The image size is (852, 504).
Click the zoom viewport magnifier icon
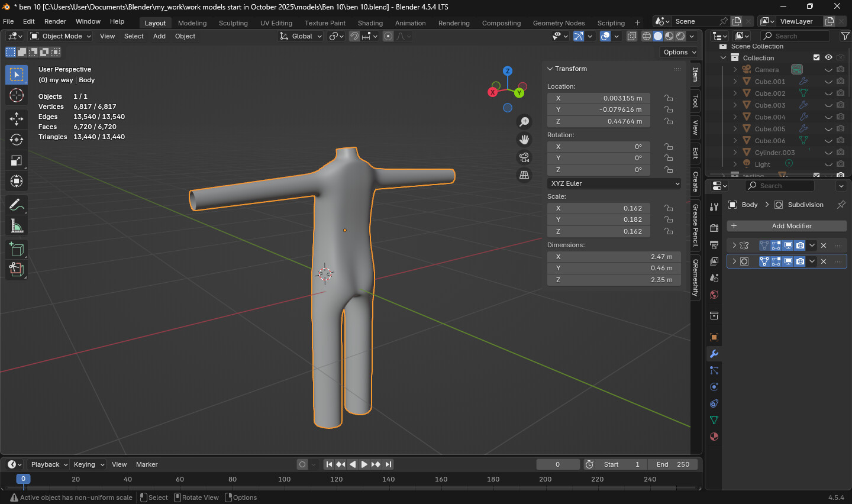[524, 122]
